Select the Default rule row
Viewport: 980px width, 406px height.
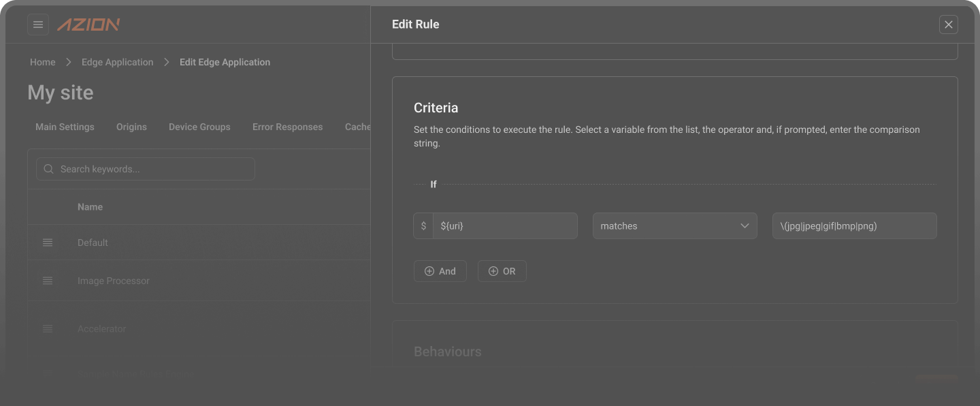click(x=199, y=243)
